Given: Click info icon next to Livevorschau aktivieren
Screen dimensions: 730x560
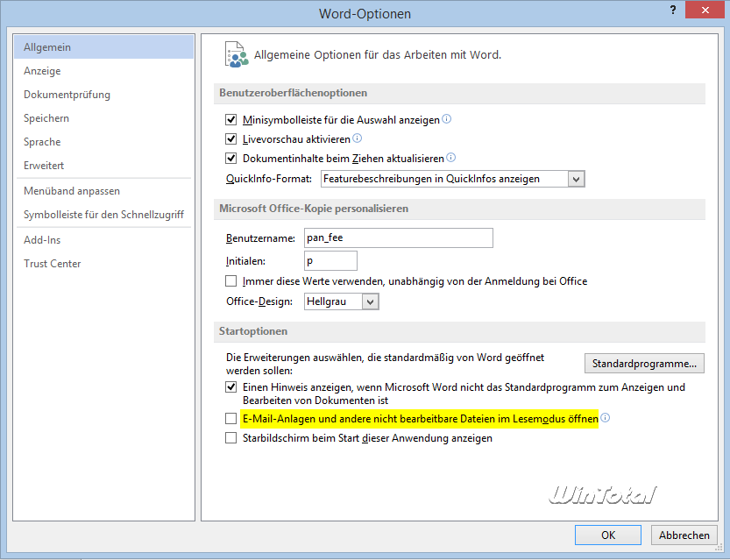Looking at the screenshot, I should (x=357, y=138).
